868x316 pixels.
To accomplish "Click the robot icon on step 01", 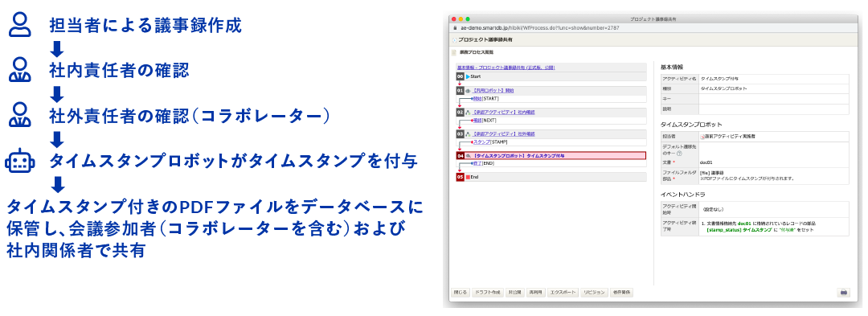I will 468,90.
